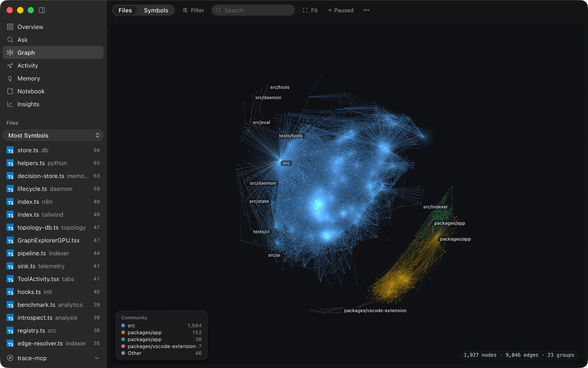The height and width of the screenshot is (368, 588).
Task: Open the Activity section
Action: point(53,65)
